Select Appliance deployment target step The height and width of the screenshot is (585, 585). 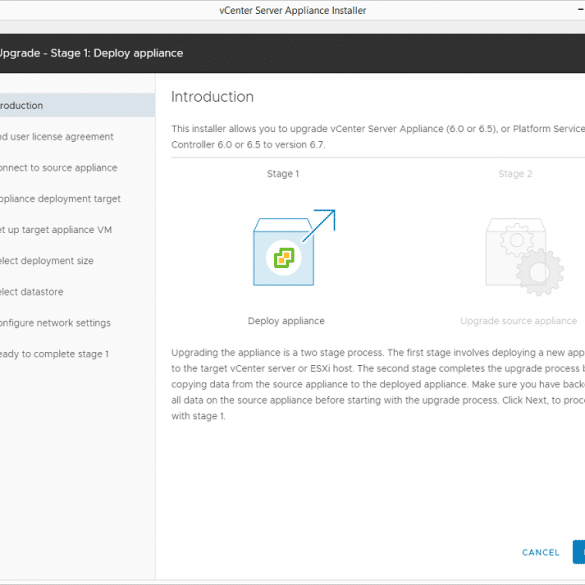(x=60, y=199)
